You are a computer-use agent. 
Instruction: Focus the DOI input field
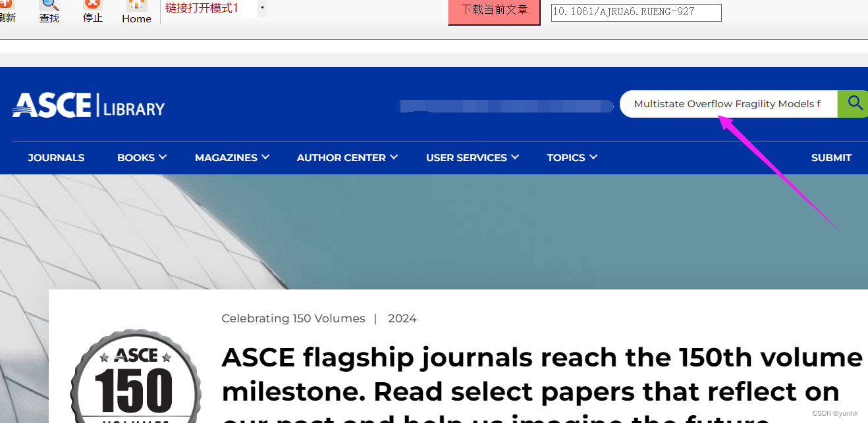tap(636, 12)
